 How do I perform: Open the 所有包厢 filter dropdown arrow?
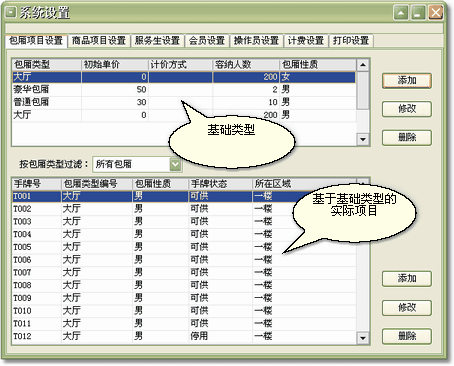175,164
